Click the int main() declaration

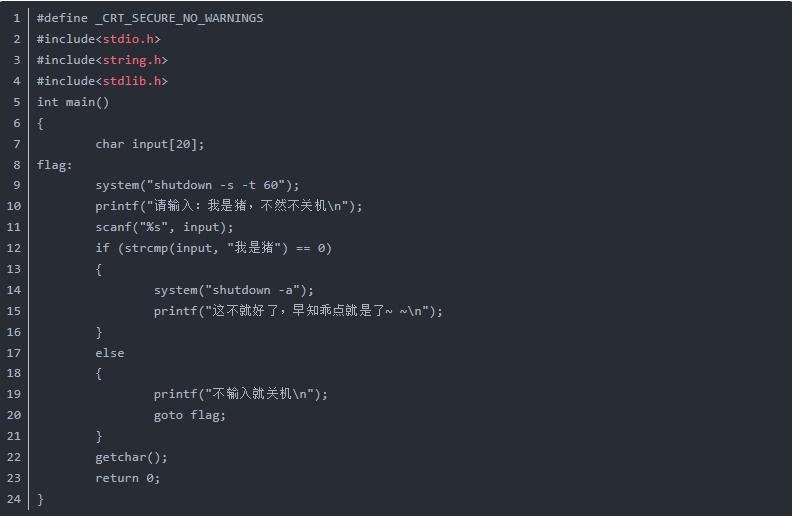73,102
